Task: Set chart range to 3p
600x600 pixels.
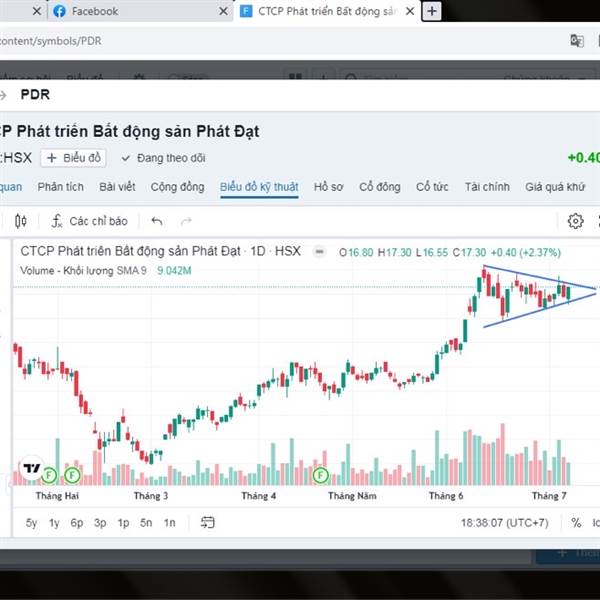Action: (100, 523)
